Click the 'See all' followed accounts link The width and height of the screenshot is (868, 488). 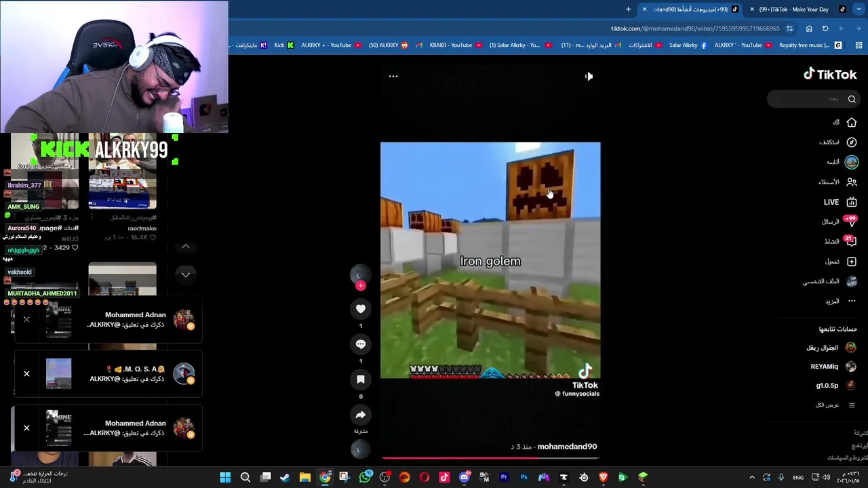(835, 405)
